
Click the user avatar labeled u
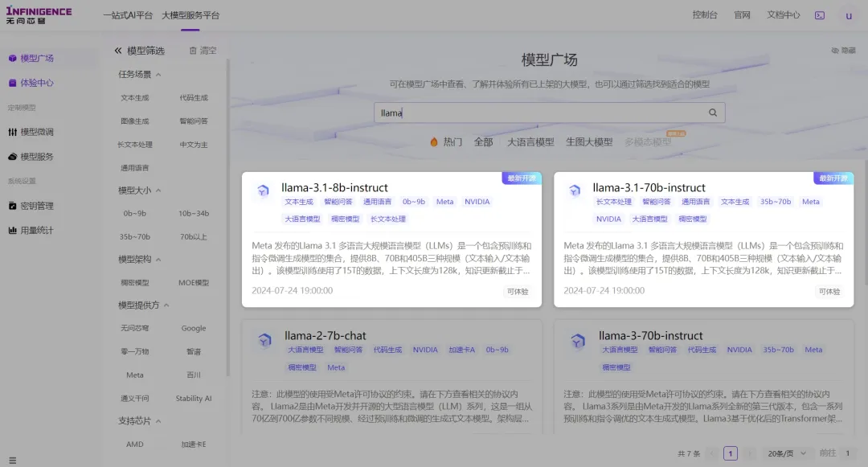tap(849, 14)
